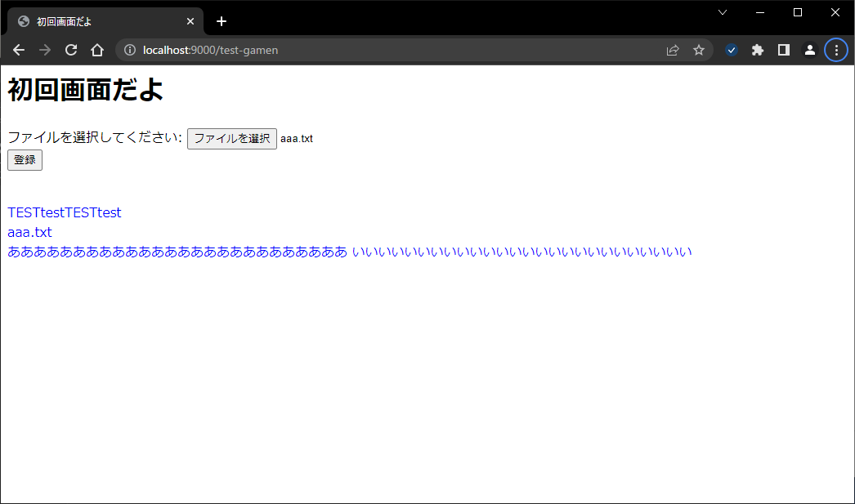Open a new tab with the plus button
The height and width of the screenshot is (504, 855).
222,21
